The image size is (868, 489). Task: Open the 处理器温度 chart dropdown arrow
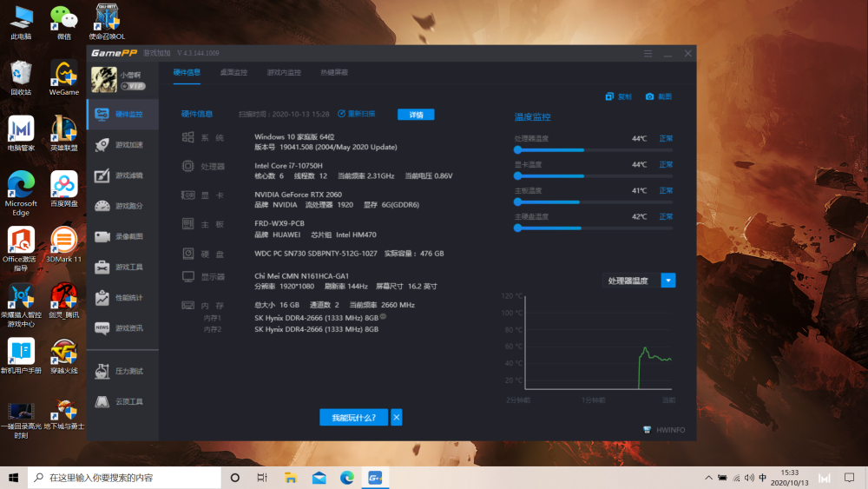pos(668,281)
